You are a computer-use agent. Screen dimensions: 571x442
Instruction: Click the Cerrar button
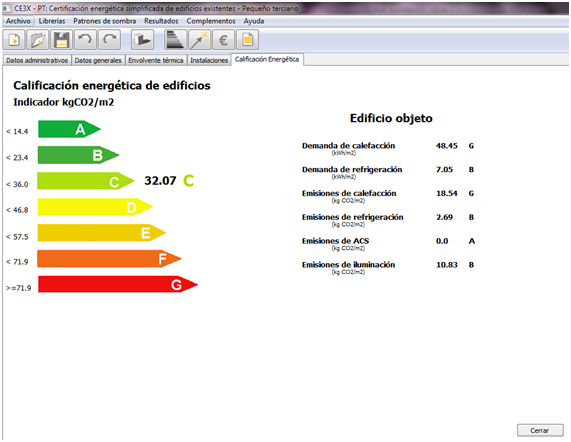click(x=540, y=430)
